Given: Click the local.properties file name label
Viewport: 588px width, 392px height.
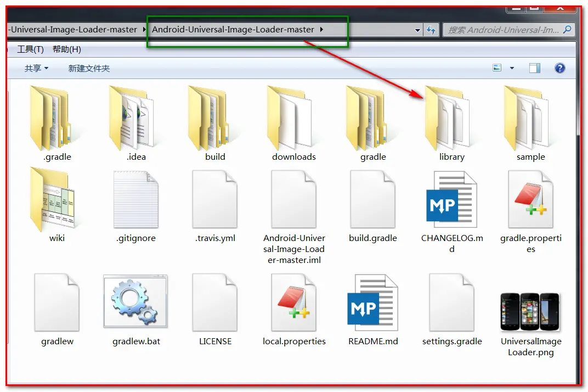Looking at the screenshot, I should (294, 341).
